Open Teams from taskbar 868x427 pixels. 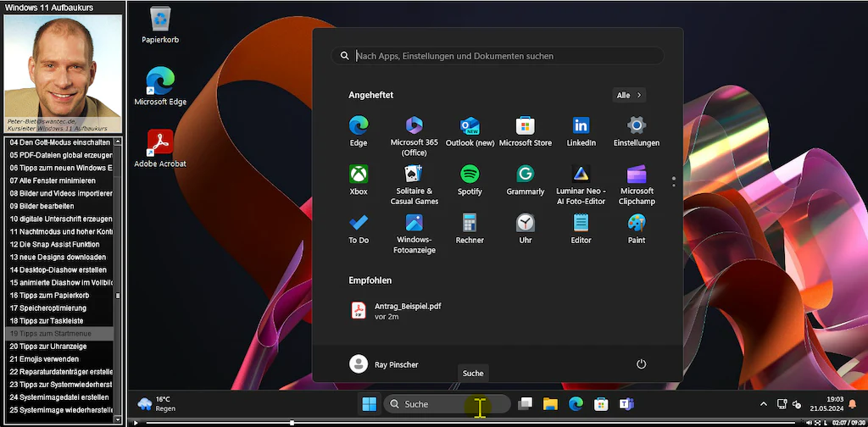tap(626, 404)
